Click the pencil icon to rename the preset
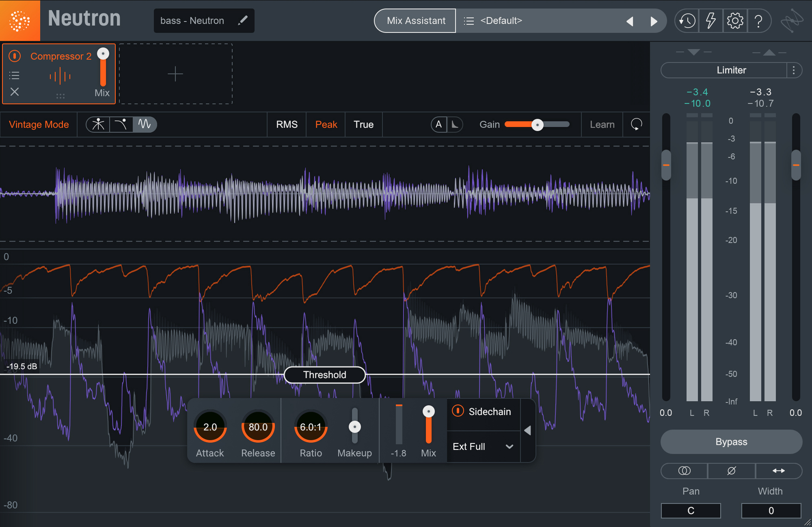 pos(243,20)
